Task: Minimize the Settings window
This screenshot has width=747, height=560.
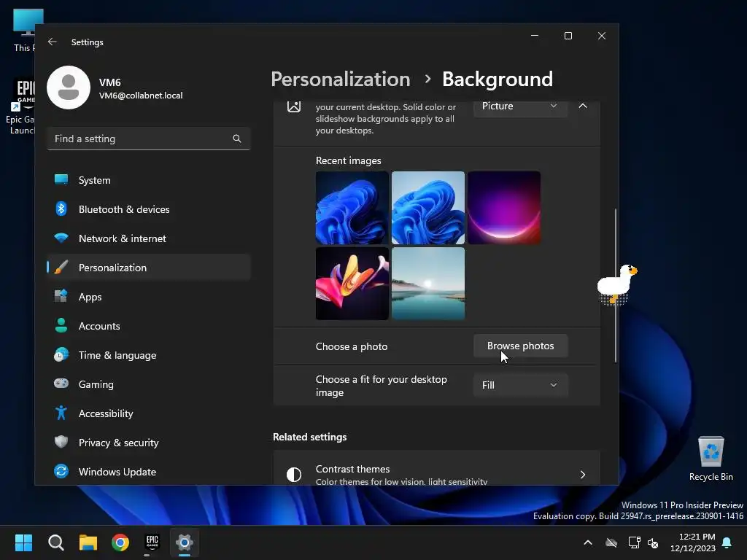Action: click(535, 36)
